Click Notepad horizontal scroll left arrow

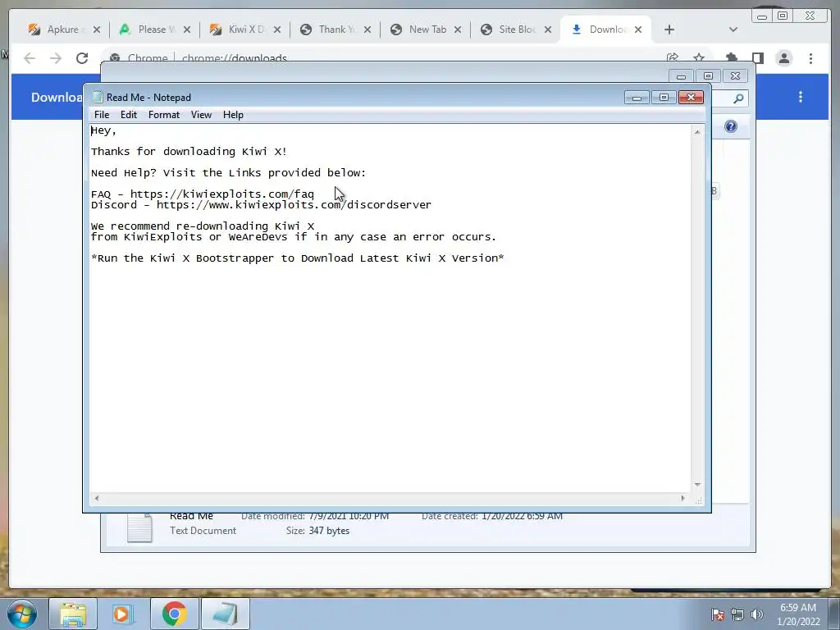point(97,498)
